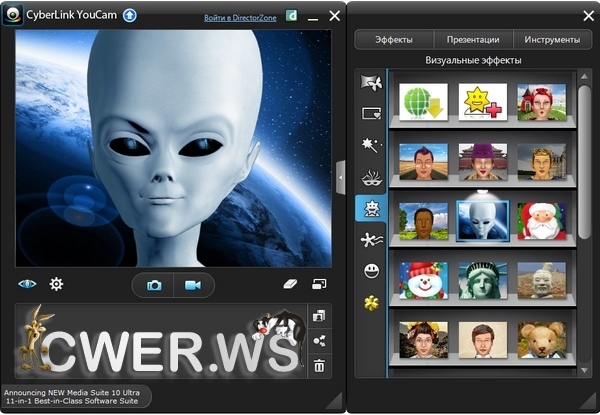Click the update arrow next to YouCam title
Screen dimensions: 600x415
129,15
